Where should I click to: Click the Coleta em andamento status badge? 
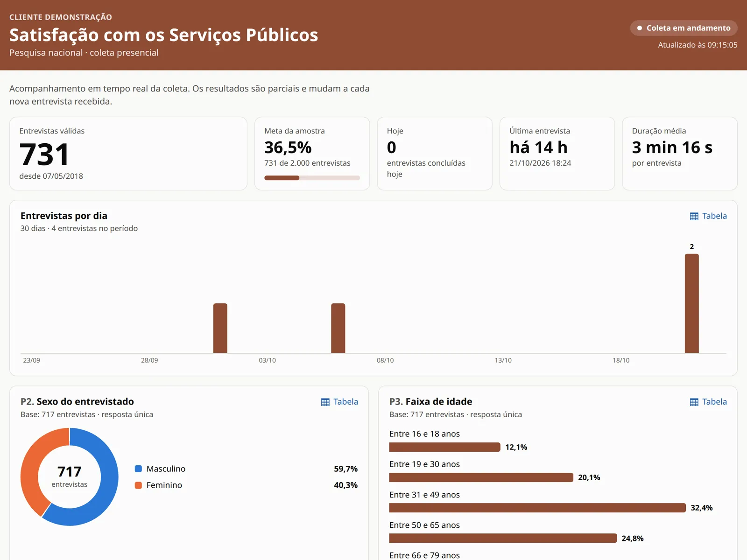coord(684,28)
